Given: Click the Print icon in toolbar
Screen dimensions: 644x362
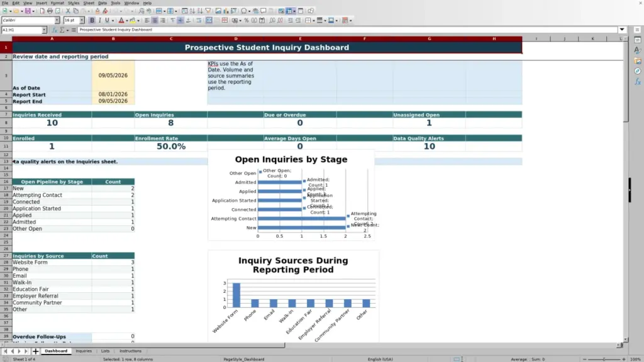Looking at the screenshot, I should tap(50, 11).
